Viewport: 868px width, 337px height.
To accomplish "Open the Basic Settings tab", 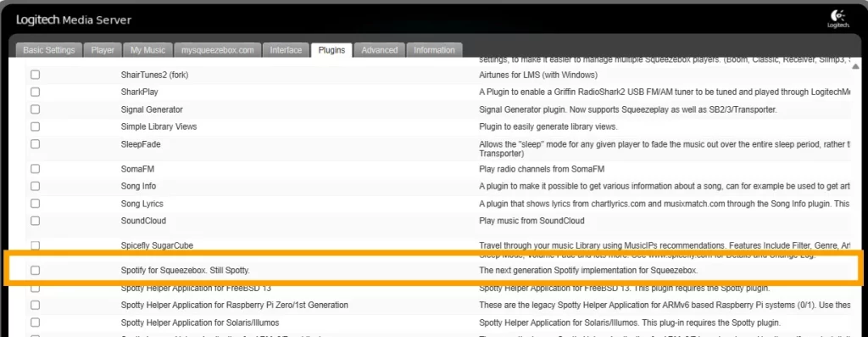I will click(48, 50).
